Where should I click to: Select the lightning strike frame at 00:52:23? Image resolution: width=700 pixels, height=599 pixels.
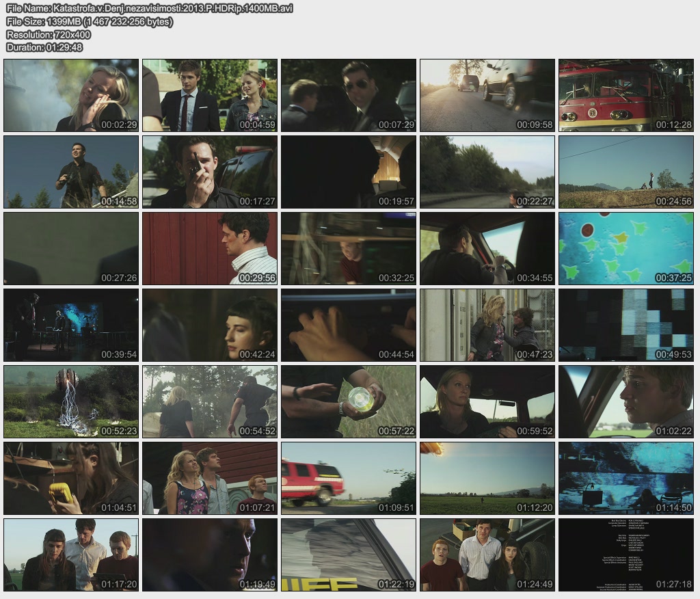[x=71, y=401]
